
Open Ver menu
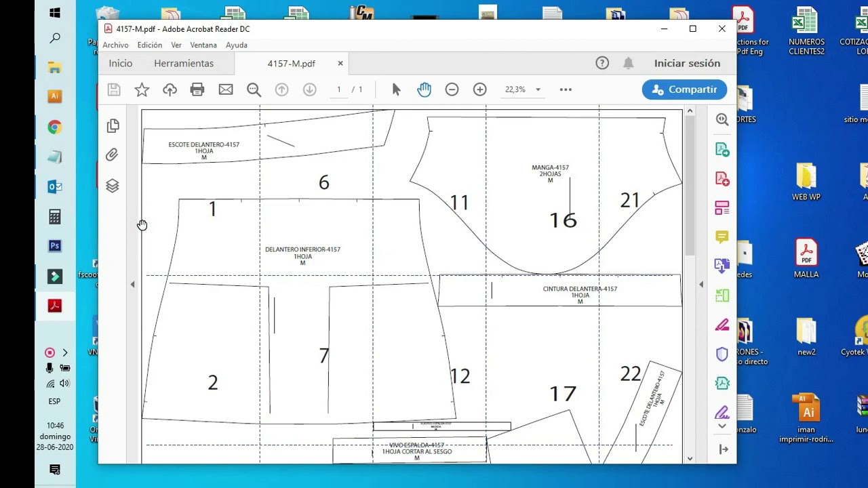click(176, 45)
